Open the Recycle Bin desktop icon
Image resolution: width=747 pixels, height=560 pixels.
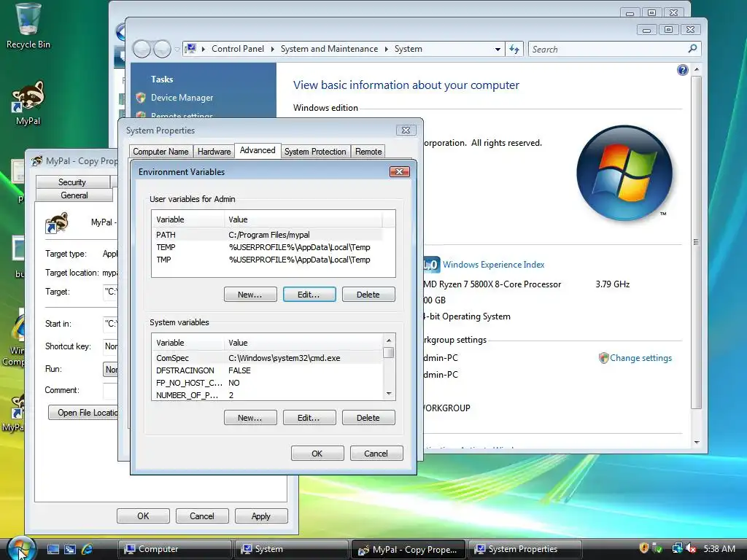click(28, 26)
